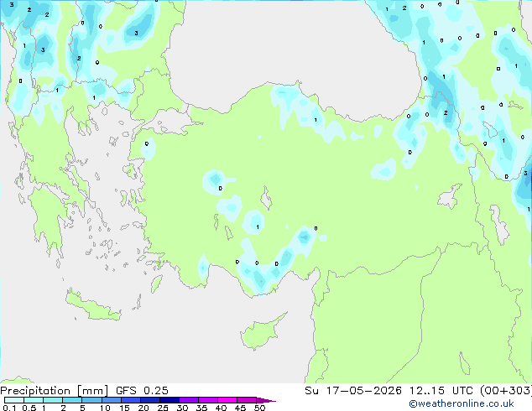Click the 'GFS 0.25' model label
532x411 pixels.
click(142, 391)
